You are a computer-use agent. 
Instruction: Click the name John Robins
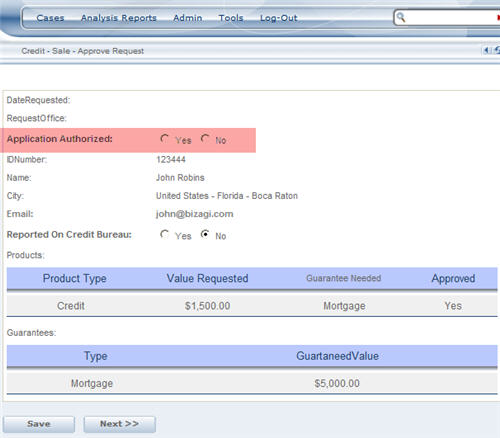pos(180,178)
